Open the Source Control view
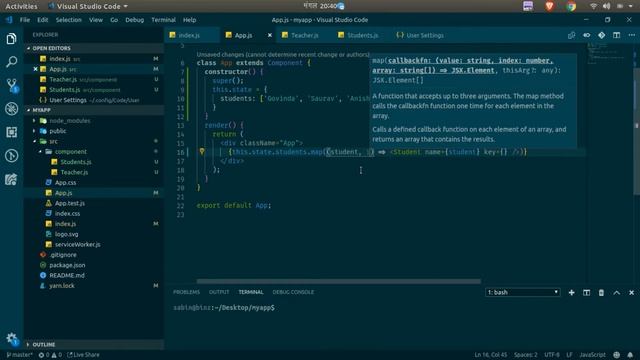 click(x=11, y=85)
